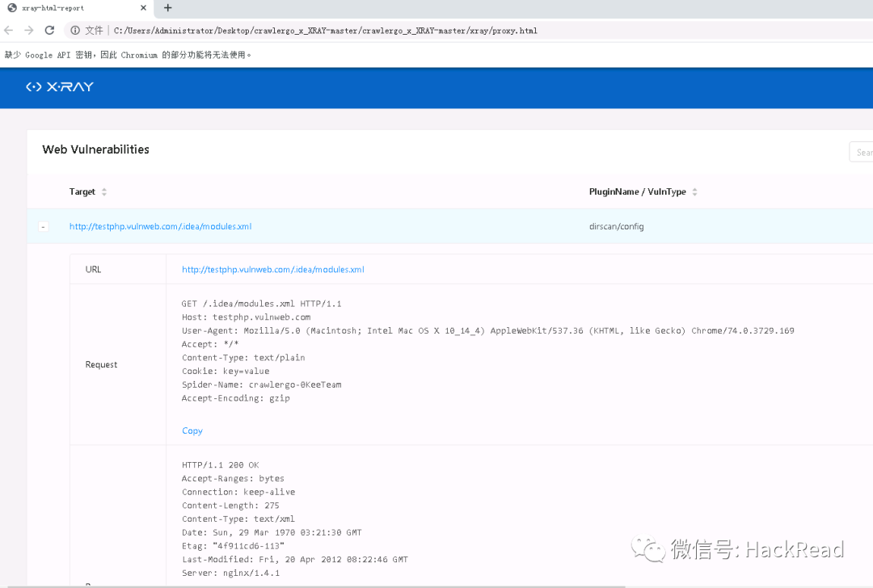Screen dimensions: 873x588
Task: Click the globe favicon on the tab
Action: 11,8
